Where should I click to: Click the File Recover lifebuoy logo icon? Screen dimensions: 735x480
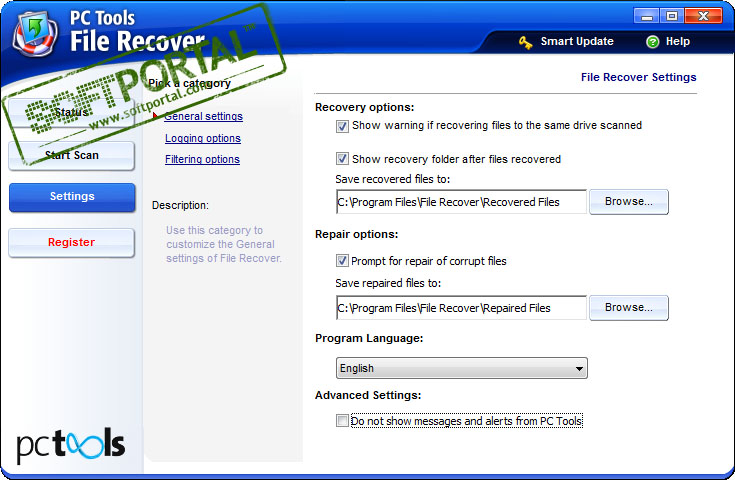coord(35,33)
